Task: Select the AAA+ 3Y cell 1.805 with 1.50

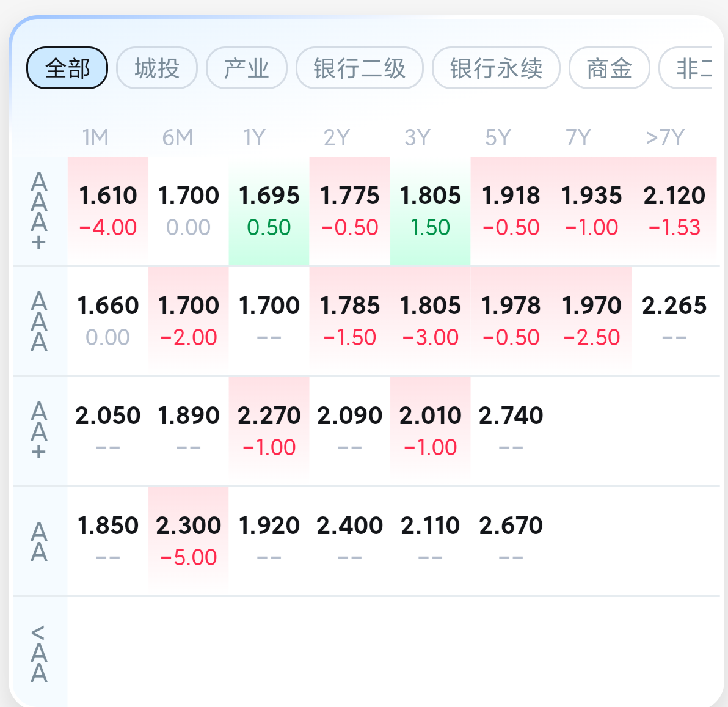Action: pos(430,211)
